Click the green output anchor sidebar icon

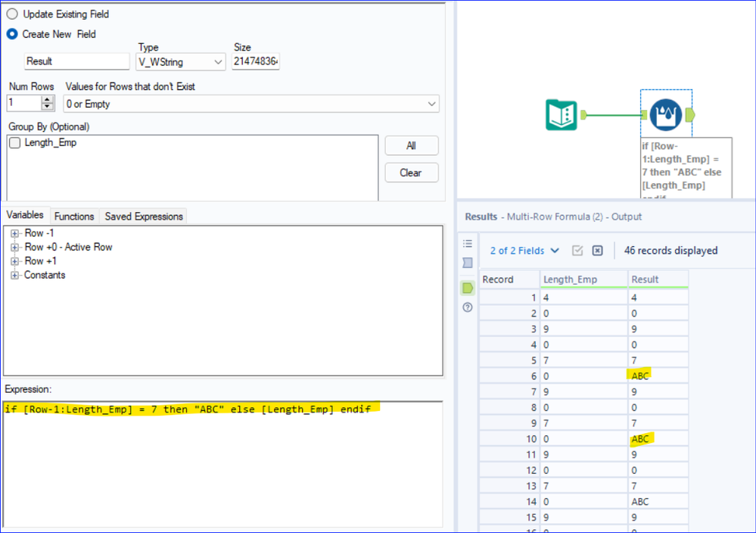[468, 288]
